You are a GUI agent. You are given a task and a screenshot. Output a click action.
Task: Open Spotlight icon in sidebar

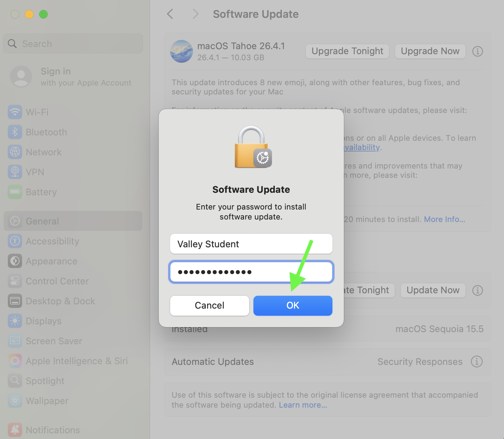pos(15,381)
